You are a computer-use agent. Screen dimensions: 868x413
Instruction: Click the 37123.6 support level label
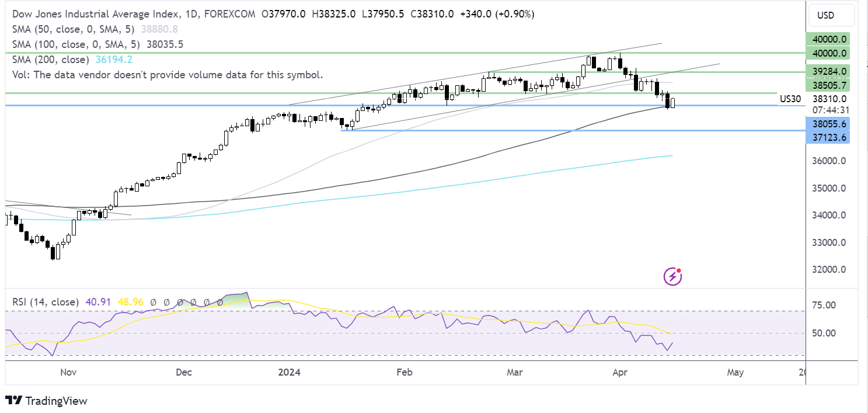[828, 137]
